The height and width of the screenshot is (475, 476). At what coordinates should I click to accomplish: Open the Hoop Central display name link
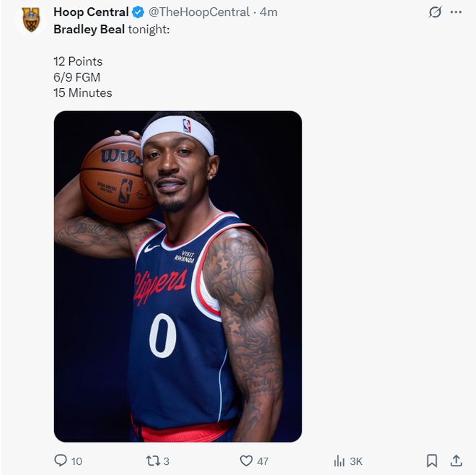tap(91, 12)
